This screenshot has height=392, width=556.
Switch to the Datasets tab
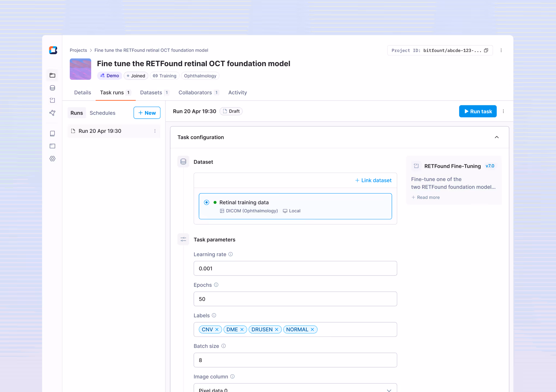click(x=151, y=93)
